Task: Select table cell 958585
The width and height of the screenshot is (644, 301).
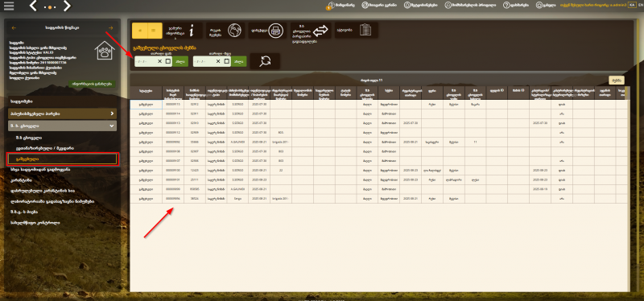Action: 195,189
